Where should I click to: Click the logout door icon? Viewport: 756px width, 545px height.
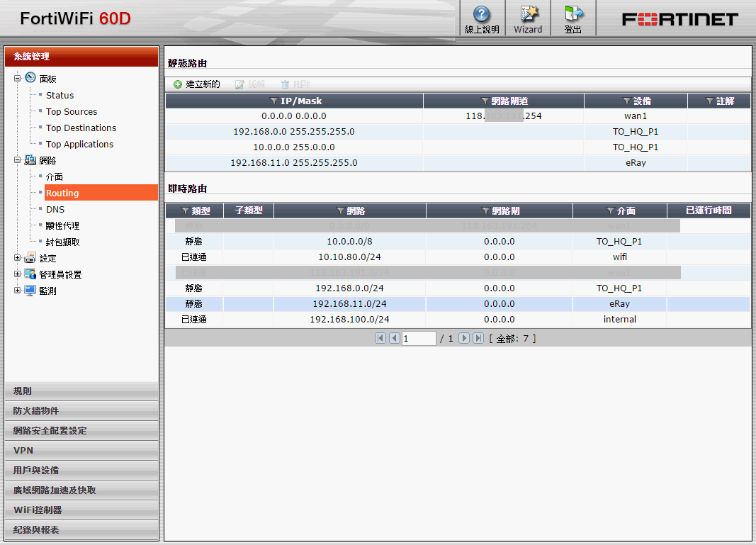[574, 14]
